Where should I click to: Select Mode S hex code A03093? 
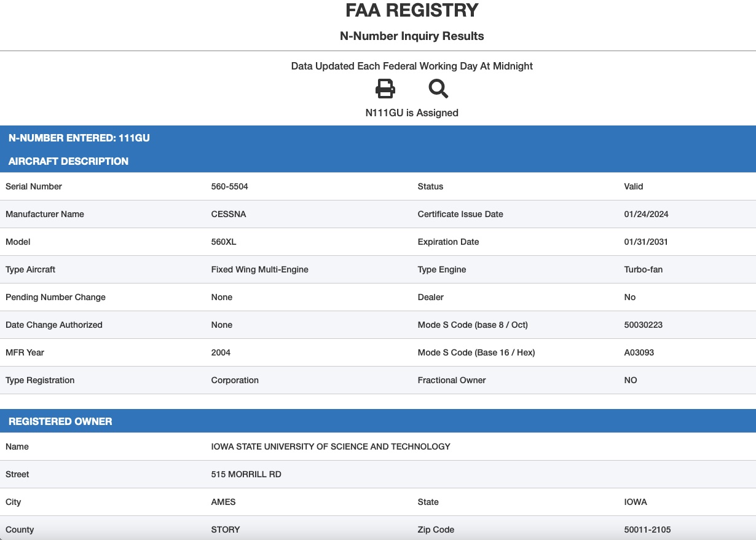click(640, 352)
